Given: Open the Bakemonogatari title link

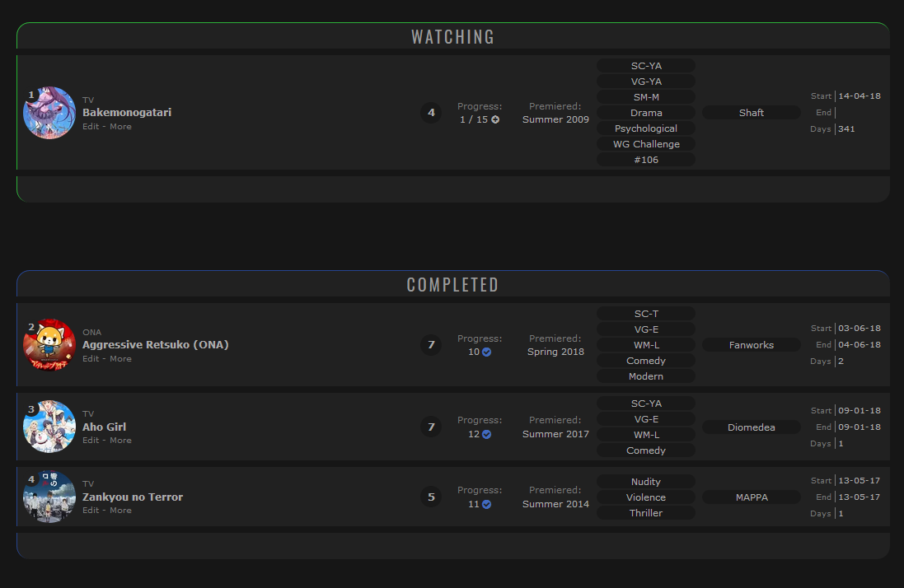Looking at the screenshot, I should [x=127, y=112].
